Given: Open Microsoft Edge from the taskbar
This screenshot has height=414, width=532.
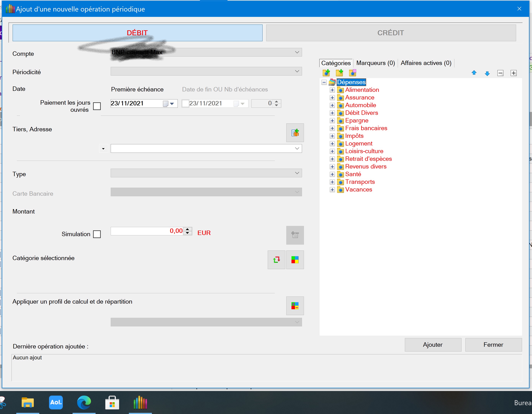Looking at the screenshot, I should point(84,402).
